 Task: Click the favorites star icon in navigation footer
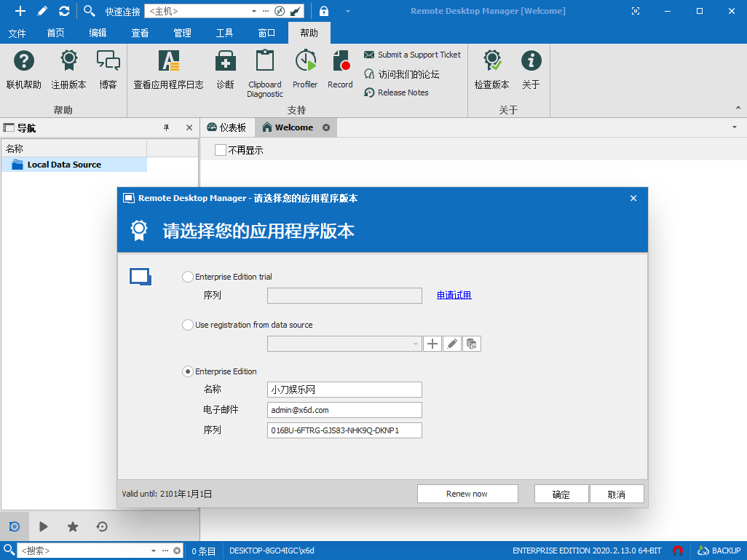(x=73, y=527)
